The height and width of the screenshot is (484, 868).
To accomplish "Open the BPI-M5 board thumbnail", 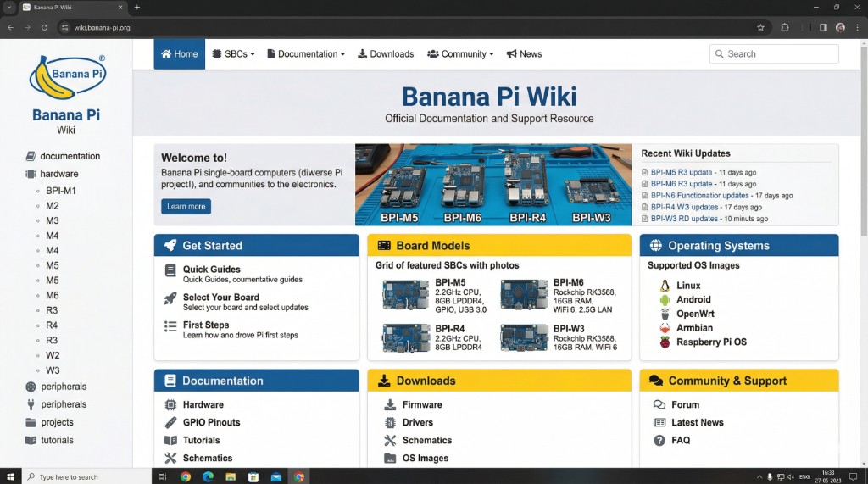I will 405,294.
